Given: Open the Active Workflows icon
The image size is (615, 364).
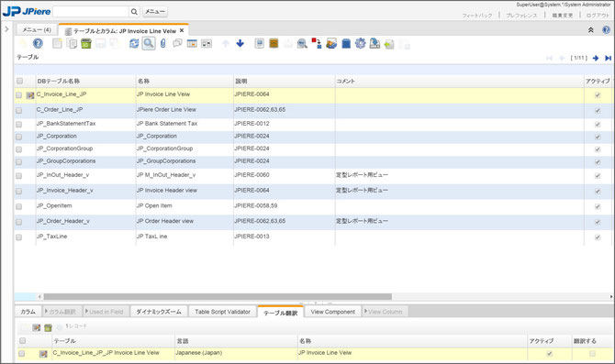Looking at the screenshot, I should [317, 43].
